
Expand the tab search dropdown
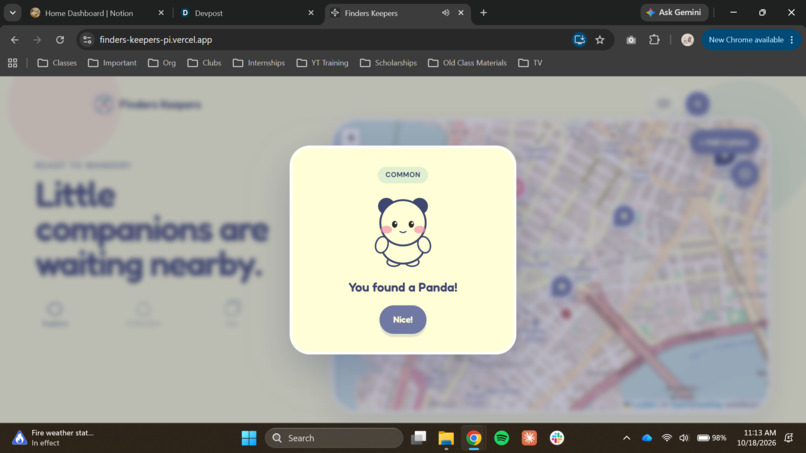point(12,13)
